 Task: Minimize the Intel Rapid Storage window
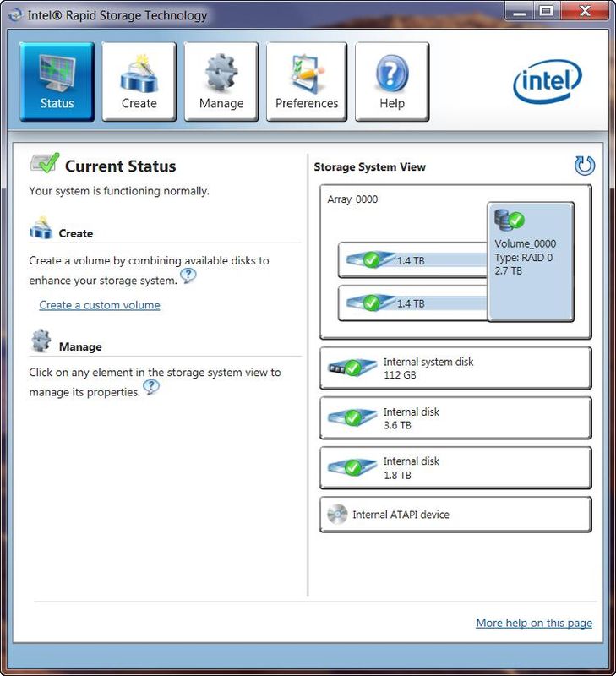[519, 12]
